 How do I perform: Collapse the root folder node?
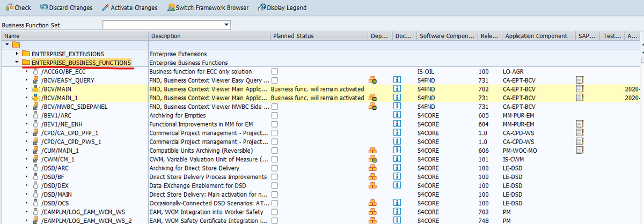[x=6, y=44]
